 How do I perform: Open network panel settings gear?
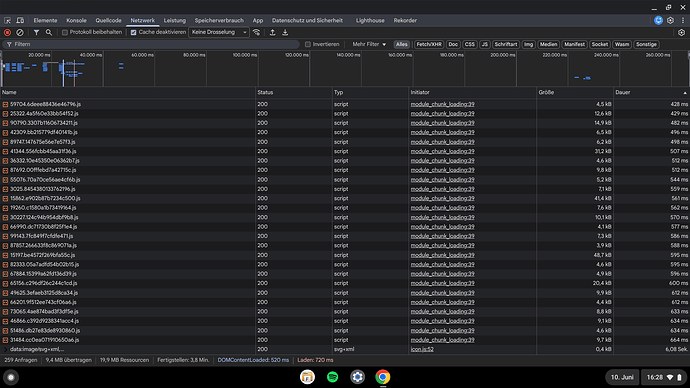pos(681,33)
